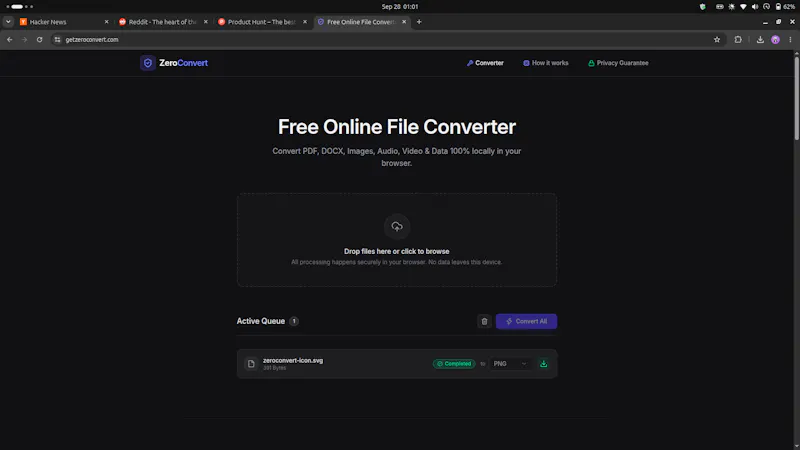Image resolution: width=800 pixels, height=450 pixels.
Task: Clear the queue with trash icon
Action: 484,321
